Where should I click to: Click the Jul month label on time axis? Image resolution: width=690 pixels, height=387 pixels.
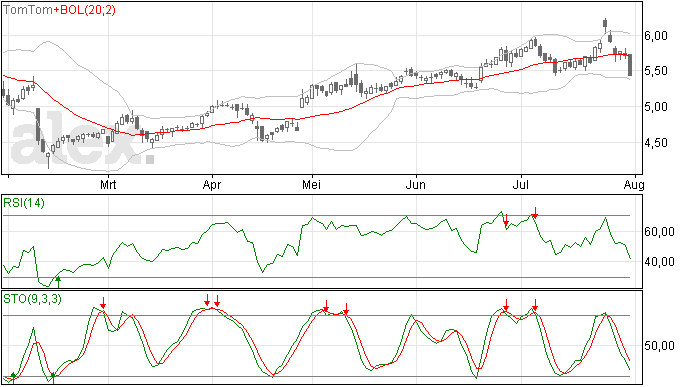tap(521, 185)
